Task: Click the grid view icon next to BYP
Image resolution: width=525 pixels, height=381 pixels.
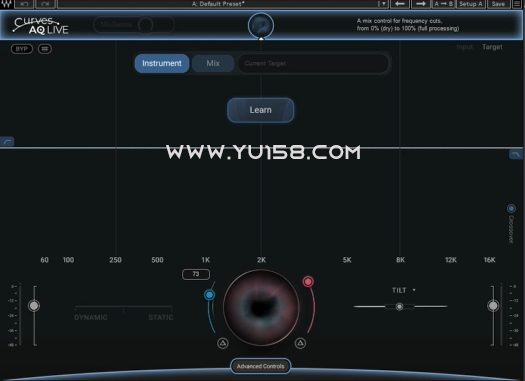Action: tap(45, 49)
